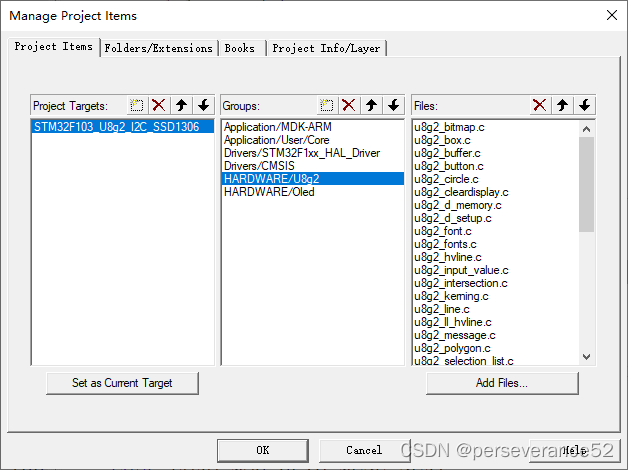Switch to the Project Items tab

(54, 47)
